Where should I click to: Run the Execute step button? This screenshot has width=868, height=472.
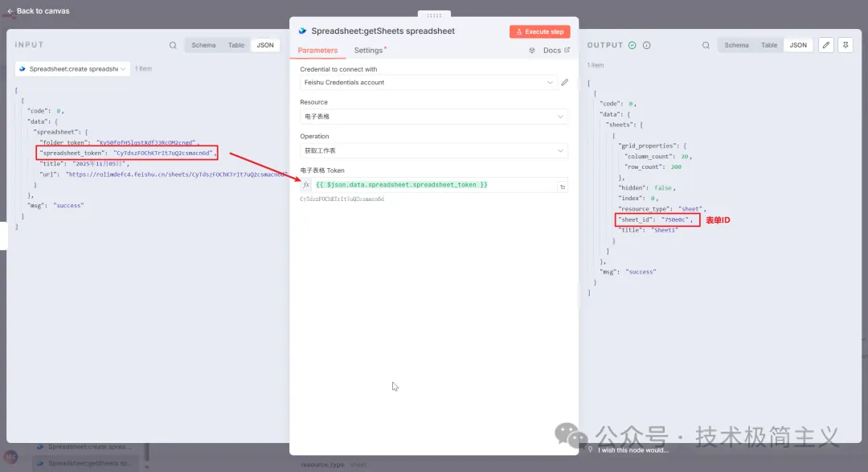540,31
